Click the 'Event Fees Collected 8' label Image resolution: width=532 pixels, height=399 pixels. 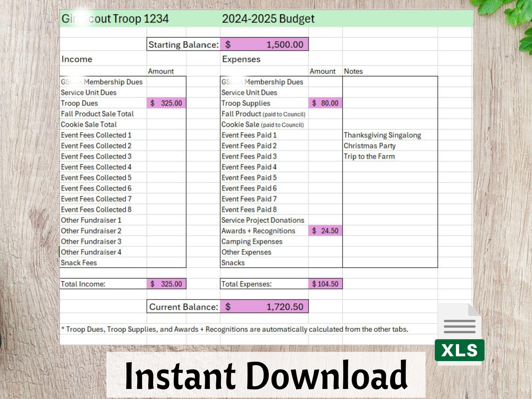click(96, 209)
